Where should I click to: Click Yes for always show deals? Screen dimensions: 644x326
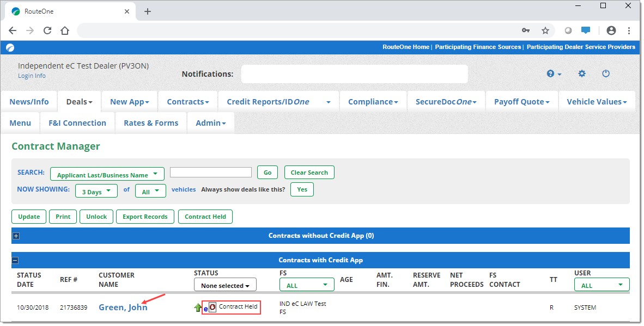pos(302,189)
